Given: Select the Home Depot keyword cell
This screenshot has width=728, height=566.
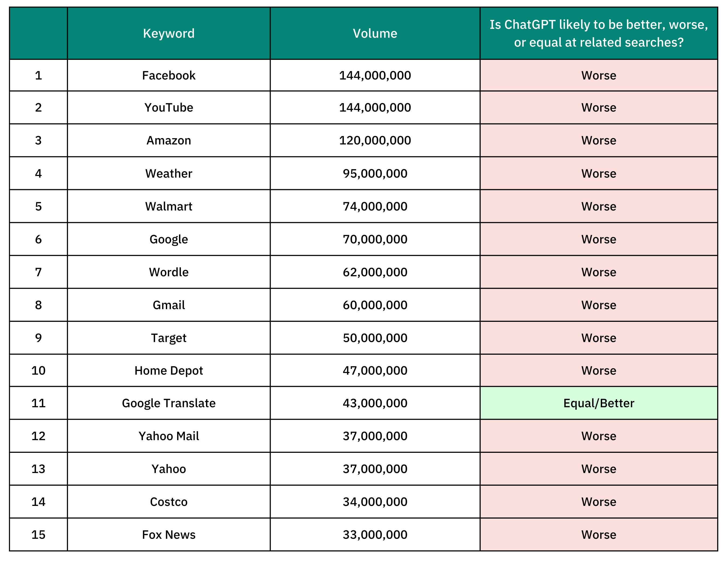Looking at the screenshot, I should point(169,370).
